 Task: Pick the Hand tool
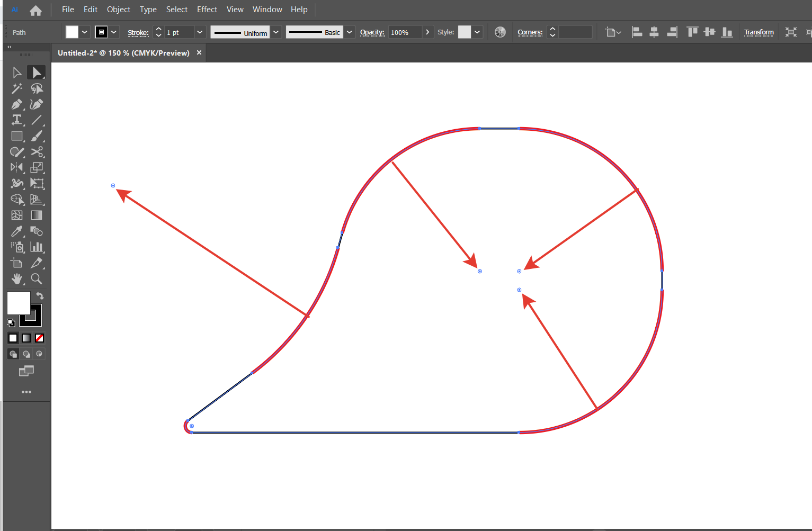(x=16, y=279)
